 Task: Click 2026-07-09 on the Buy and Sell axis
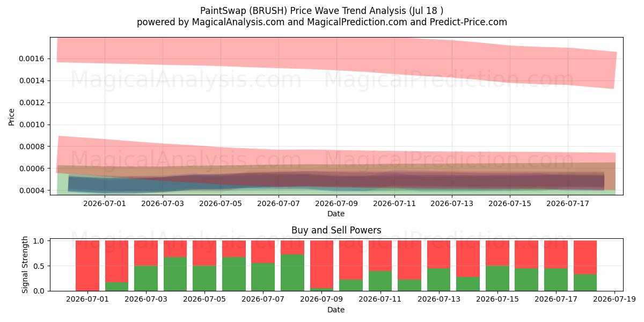click(x=321, y=299)
